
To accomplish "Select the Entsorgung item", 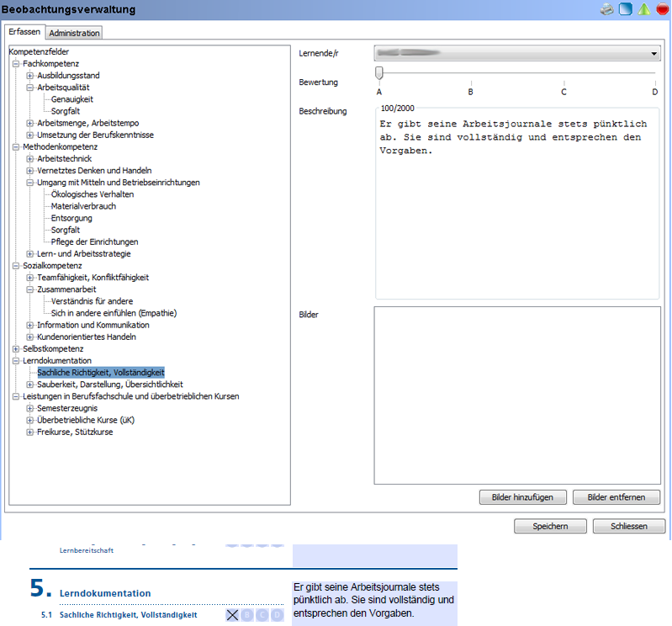I will tap(71, 218).
